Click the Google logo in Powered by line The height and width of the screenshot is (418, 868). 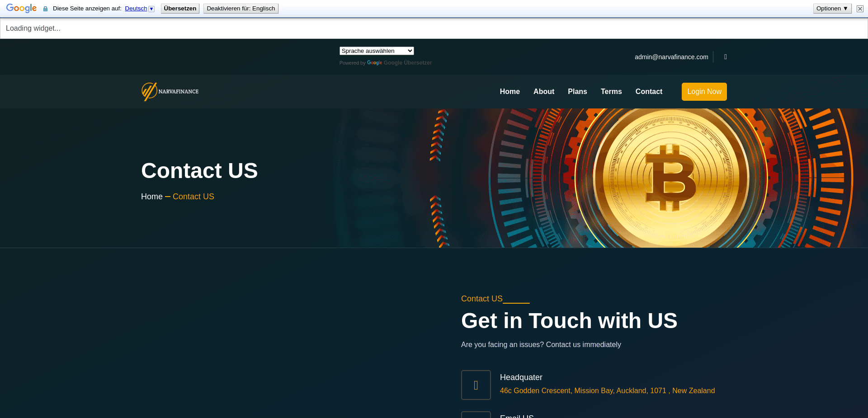coord(374,63)
